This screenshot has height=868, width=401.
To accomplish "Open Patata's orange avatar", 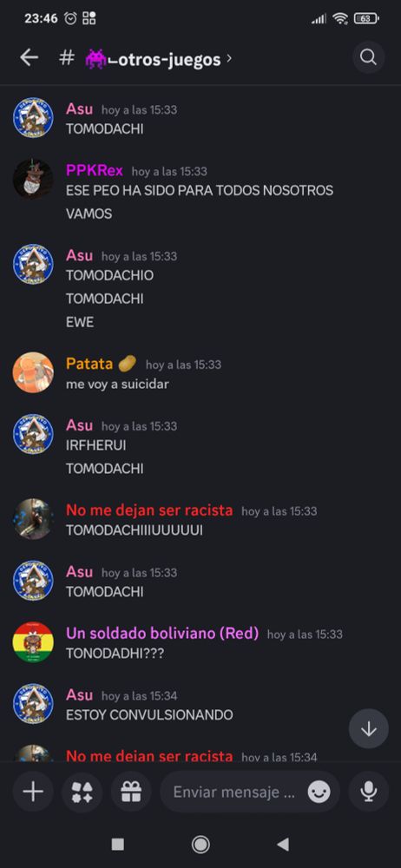I will (x=33, y=372).
